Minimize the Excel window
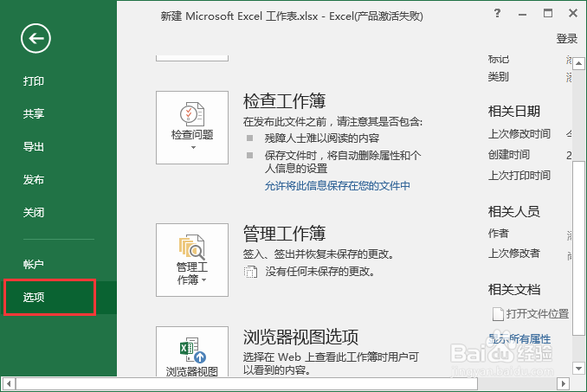Viewport: 587px width, 392px height. click(523, 14)
